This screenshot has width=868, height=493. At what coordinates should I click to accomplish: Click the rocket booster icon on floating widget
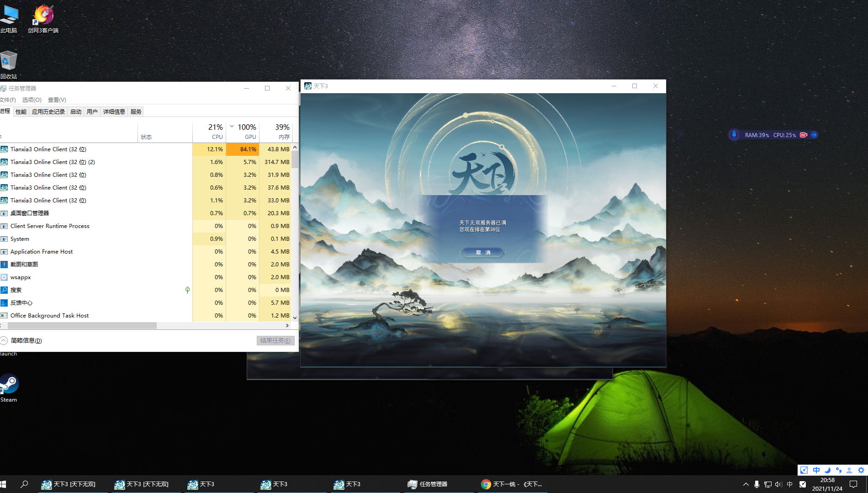734,135
